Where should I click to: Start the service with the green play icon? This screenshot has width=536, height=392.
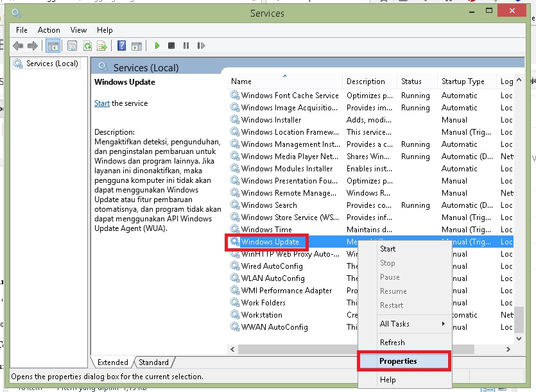click(x=158, y=45)
